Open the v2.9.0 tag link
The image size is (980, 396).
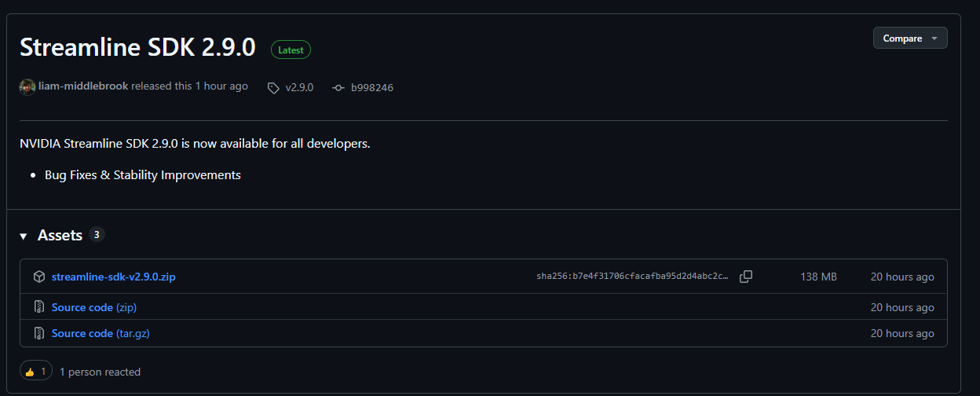tap(299, 87)
